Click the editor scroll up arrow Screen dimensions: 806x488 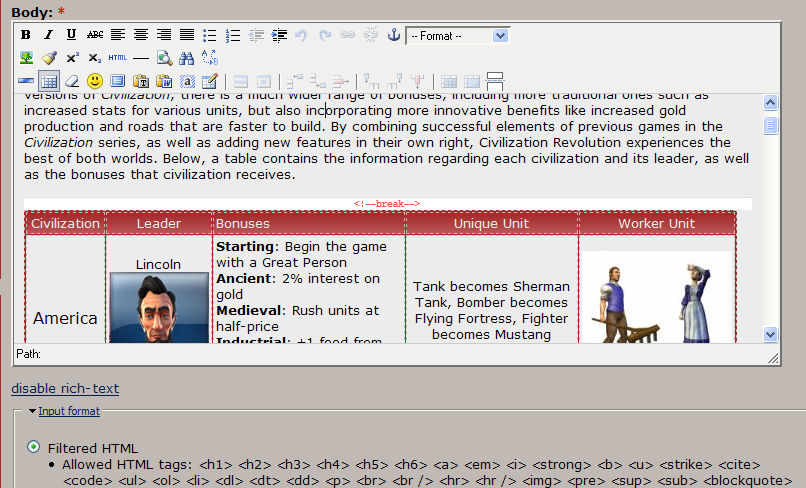(770, 103)
